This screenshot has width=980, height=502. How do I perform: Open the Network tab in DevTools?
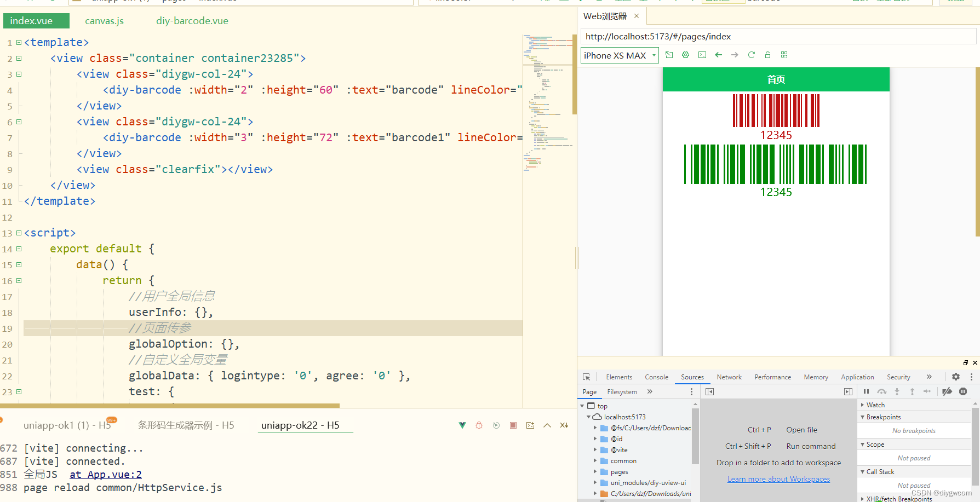click(729, 377)
